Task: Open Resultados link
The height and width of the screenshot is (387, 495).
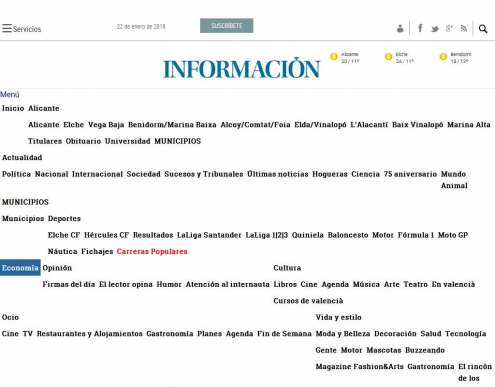Action: tap(153, 235)
